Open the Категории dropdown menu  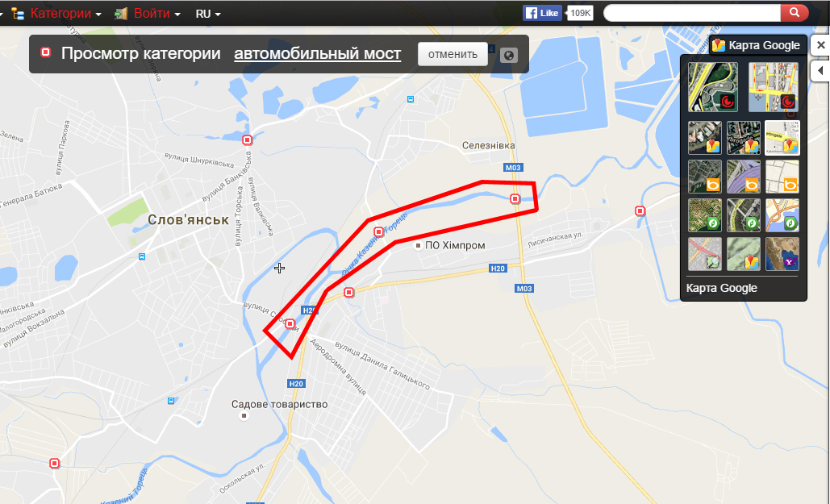[x=56, y=13]
